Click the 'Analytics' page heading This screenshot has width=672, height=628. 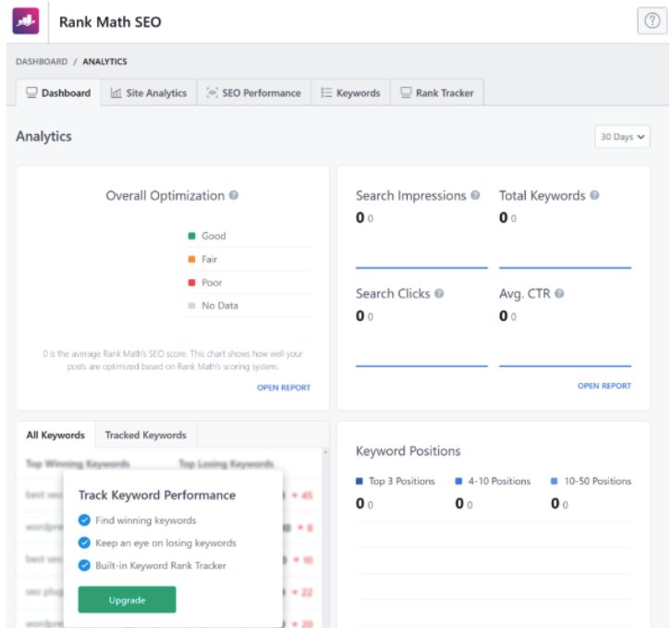pos(43,136)
